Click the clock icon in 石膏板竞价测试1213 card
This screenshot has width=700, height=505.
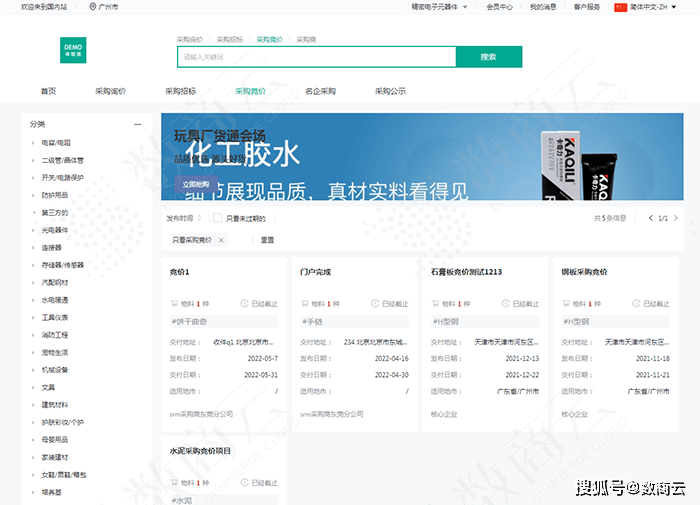(x=505, y=304)
